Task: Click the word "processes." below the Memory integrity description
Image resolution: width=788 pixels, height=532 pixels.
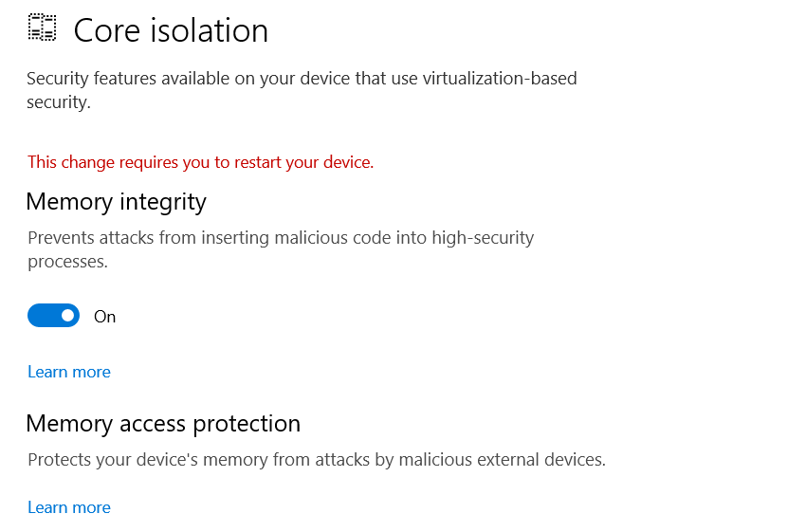Action: tap(67, 261)
